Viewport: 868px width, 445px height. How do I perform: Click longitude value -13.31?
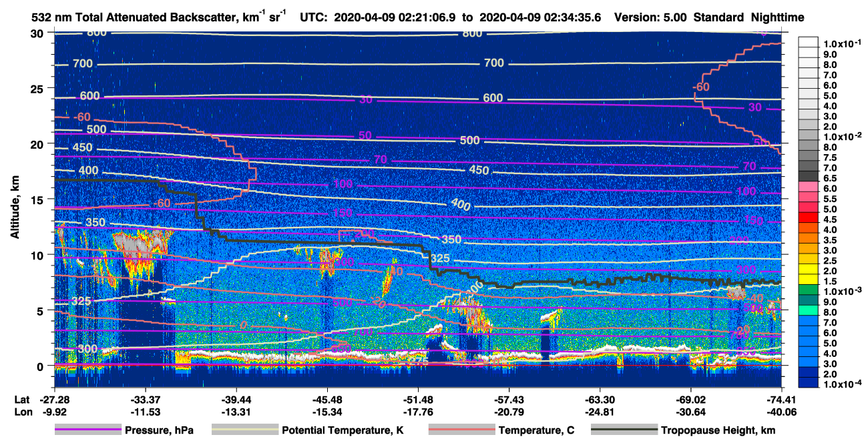click(236, 412)
